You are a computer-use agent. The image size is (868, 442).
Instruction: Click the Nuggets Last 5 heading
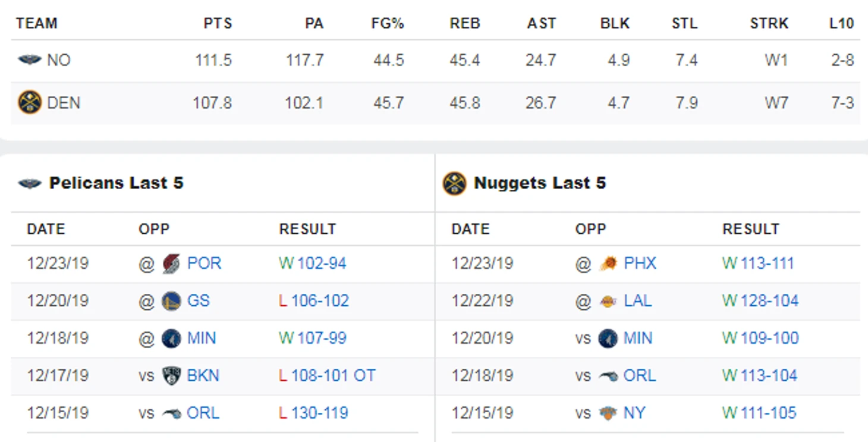(539, 183)
